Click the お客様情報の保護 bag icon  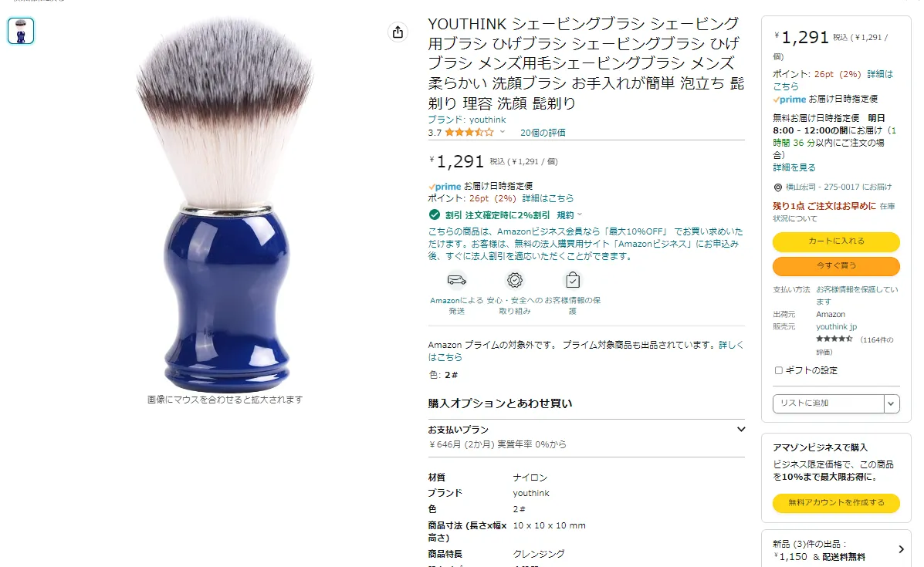pyautogui.click(x=572, y=280)
